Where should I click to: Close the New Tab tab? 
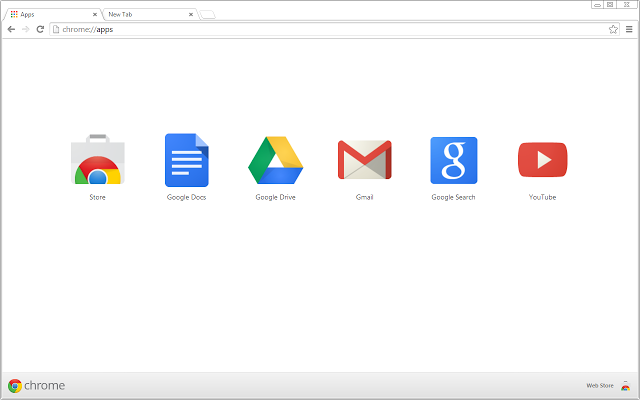(191, 14)
